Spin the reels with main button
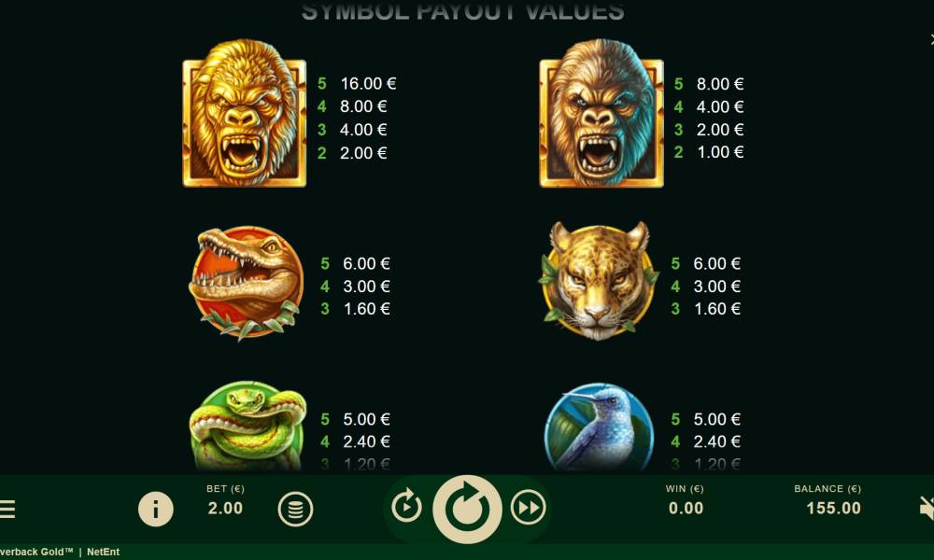Screen dimensions: 934x560 coord(468,509)
